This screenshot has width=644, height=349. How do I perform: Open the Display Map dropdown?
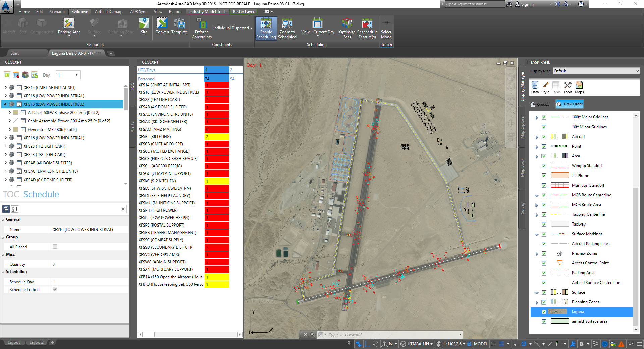tap(637, 71)
